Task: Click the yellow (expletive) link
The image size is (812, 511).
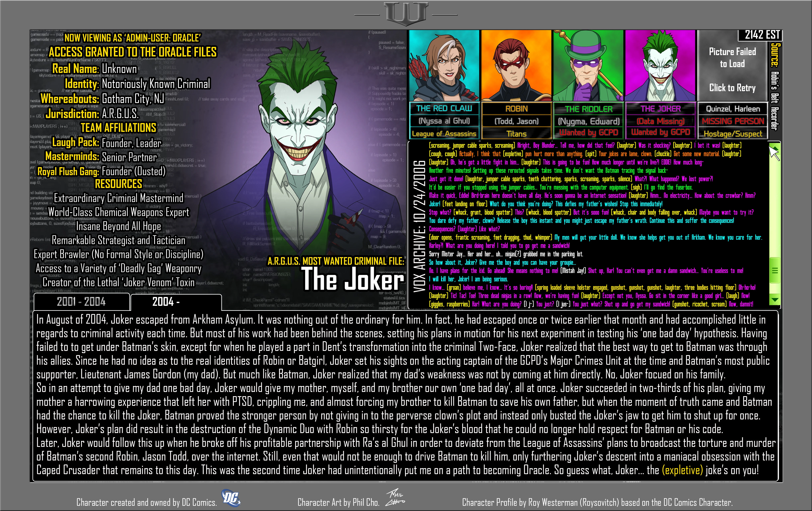Action: point(682,470)
